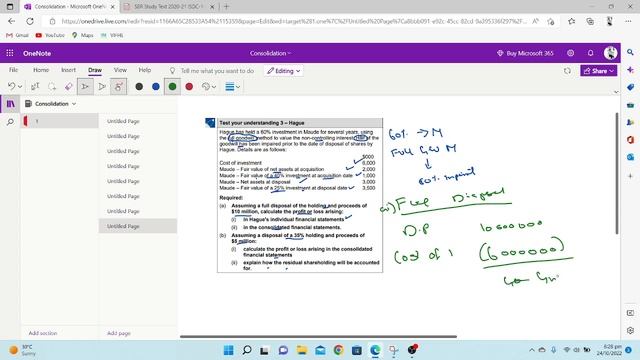Open the Editing mode dropdown
This screenshot has height=360, width=640.
coord(284,71)
